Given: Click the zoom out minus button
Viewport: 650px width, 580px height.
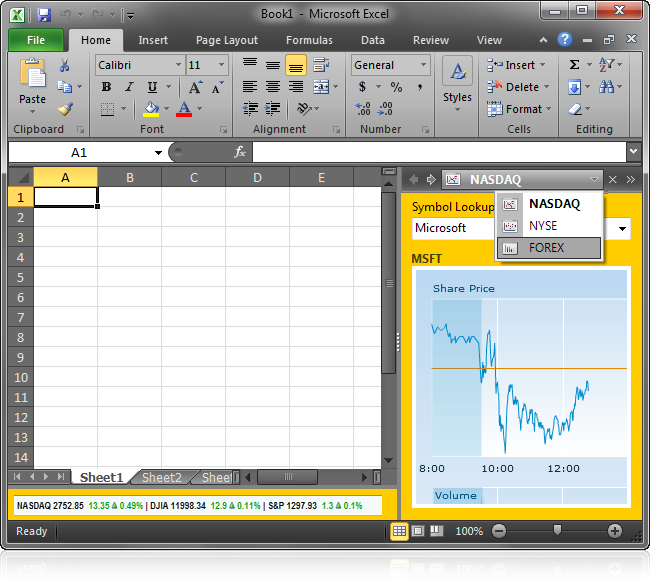Looking at the screenshot, I should [499, 531].
